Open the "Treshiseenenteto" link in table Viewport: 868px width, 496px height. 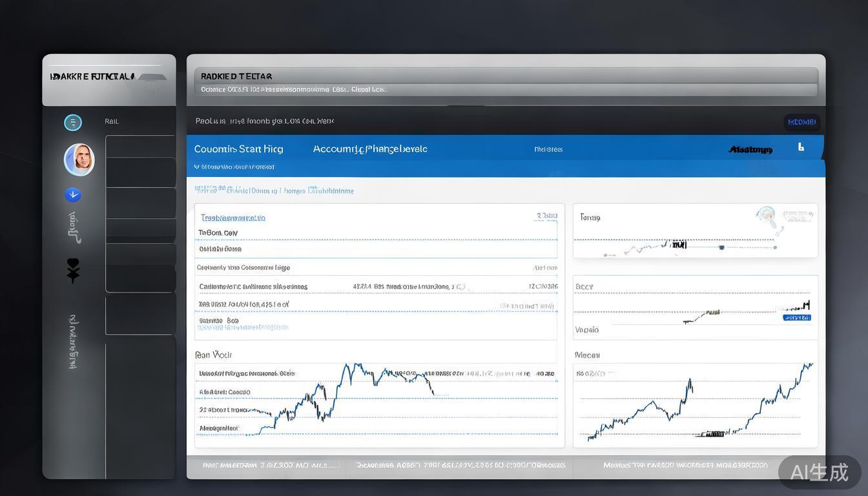tap(233, 218)
